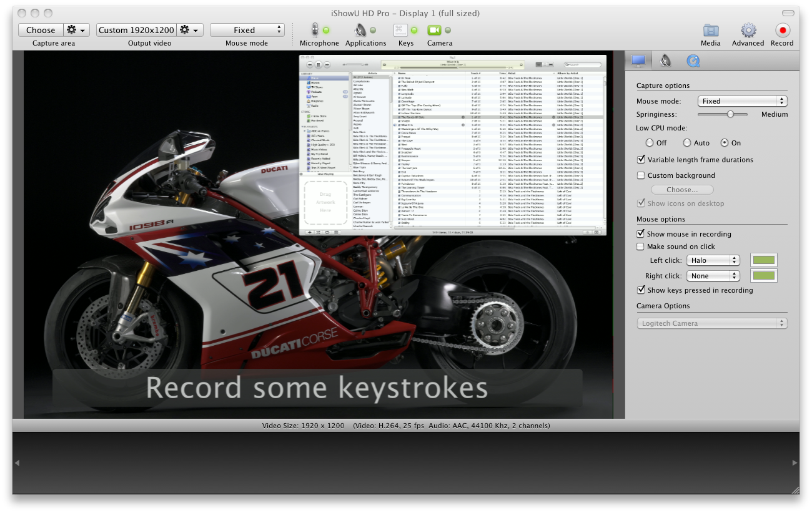Click the Left click green color swatch
Screen dimensions: 812x513
click(764, 260)
